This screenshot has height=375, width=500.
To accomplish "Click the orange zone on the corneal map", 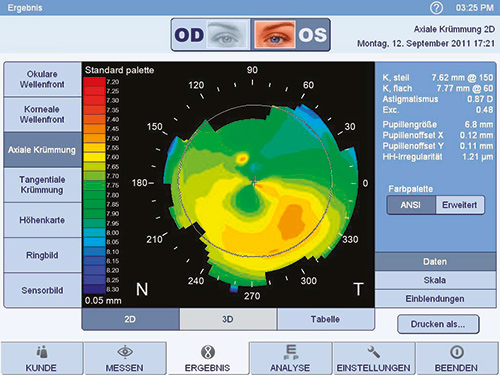I will tap(291, 222).
